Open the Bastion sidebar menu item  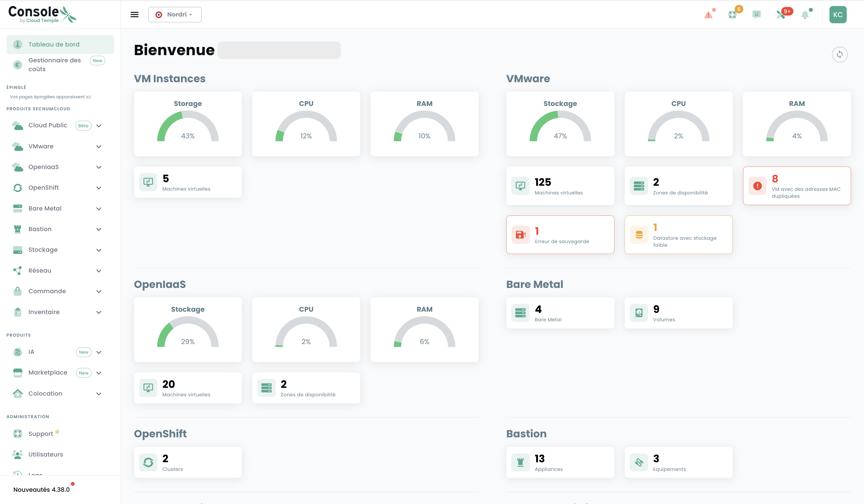click(60, 229)
